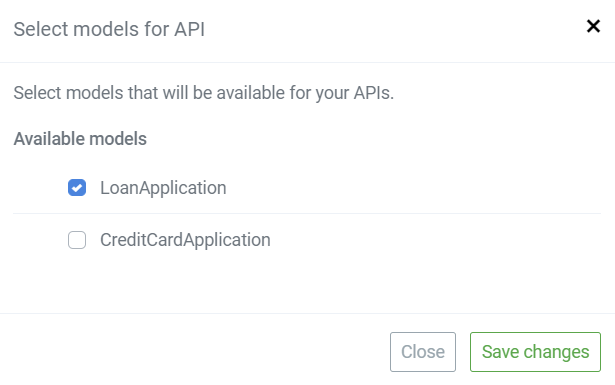Toggle the blue checked box beside LoanApplication
Viewport: 615px width, 385px height.
point(77,187)
